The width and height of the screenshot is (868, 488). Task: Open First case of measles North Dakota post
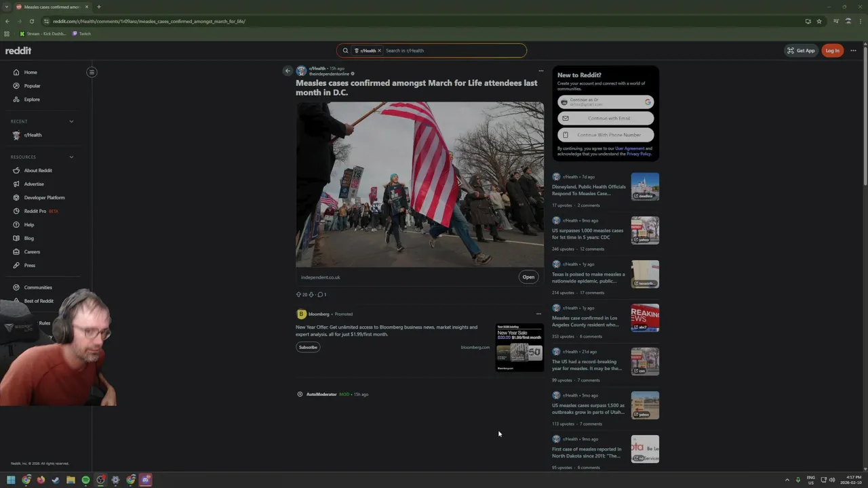click(x=587, y=453)
